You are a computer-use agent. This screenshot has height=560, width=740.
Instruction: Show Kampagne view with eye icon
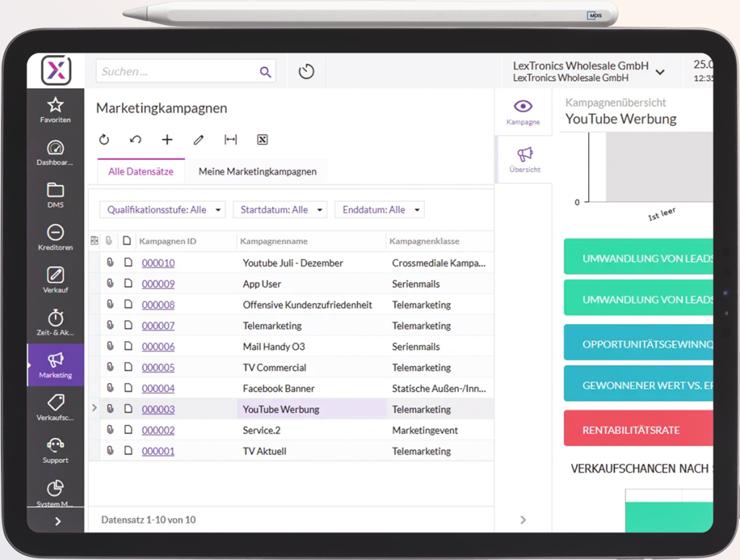(x=523, y=112)
